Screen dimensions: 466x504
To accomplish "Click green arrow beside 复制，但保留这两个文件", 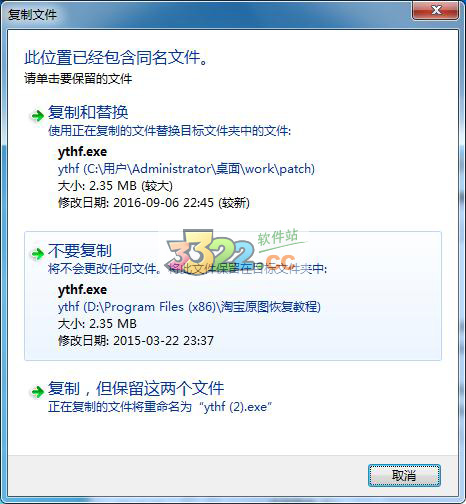I will pos(37,392).
